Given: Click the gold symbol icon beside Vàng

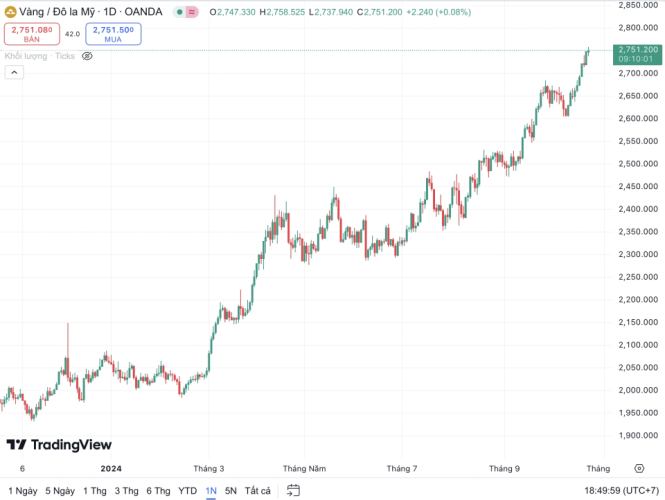Looking at the screenshot, I should (x=11, y=12).
